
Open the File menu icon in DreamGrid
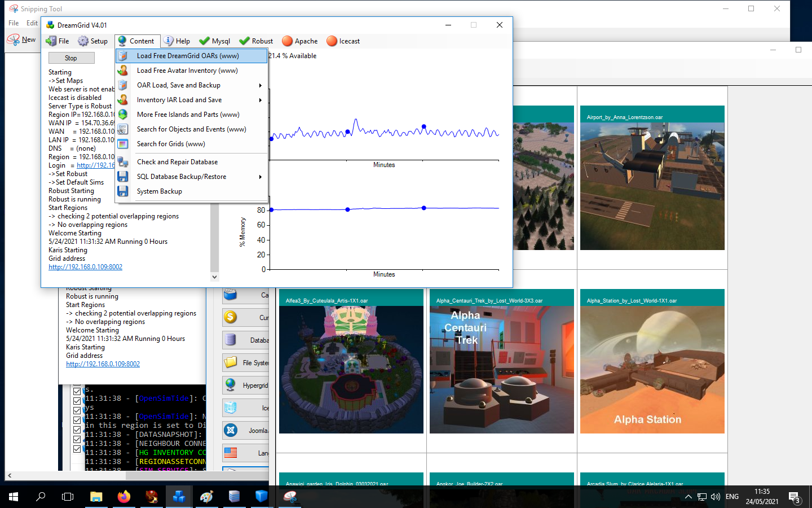(x=51, y=41)
